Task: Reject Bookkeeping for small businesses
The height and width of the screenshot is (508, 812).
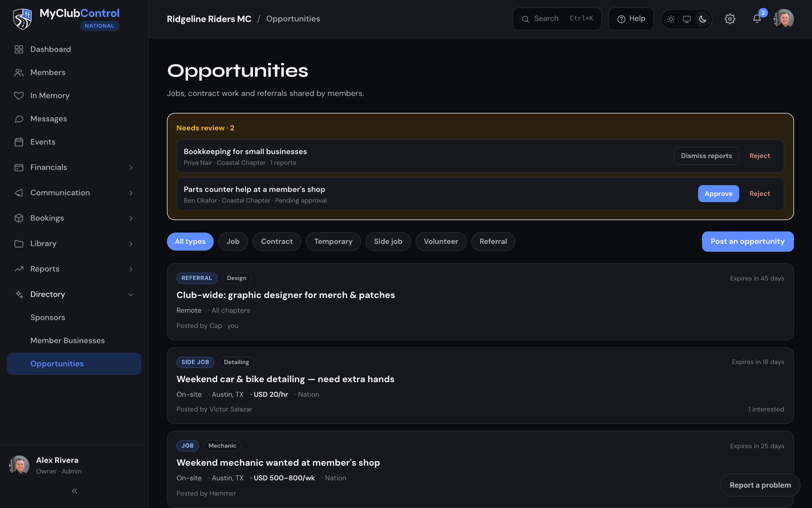Action: [760, 156]
